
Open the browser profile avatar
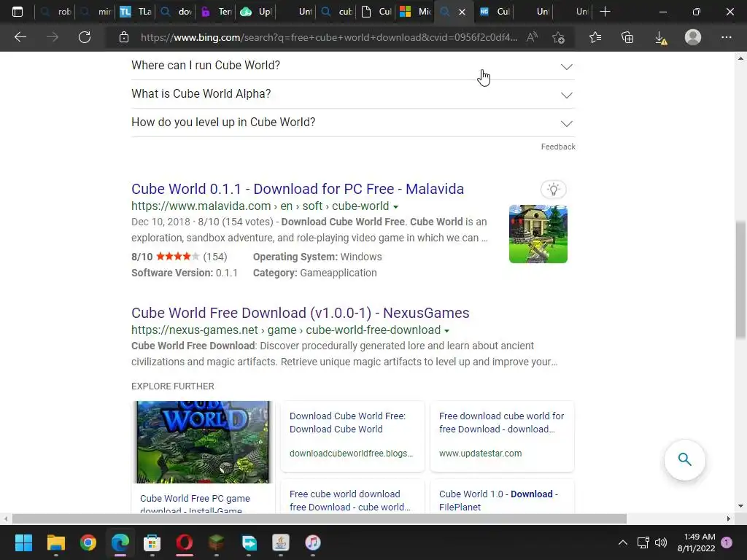693,37
